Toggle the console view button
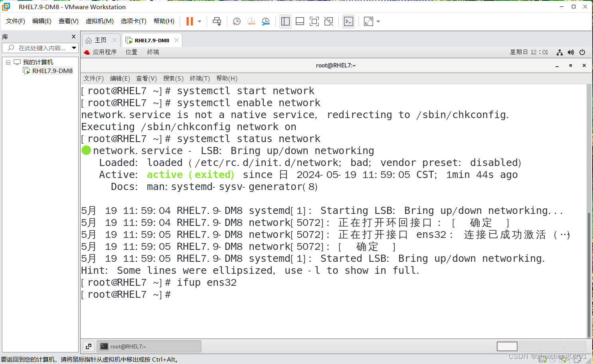Viewport: 593px width, 364px height. coord(348,22)
